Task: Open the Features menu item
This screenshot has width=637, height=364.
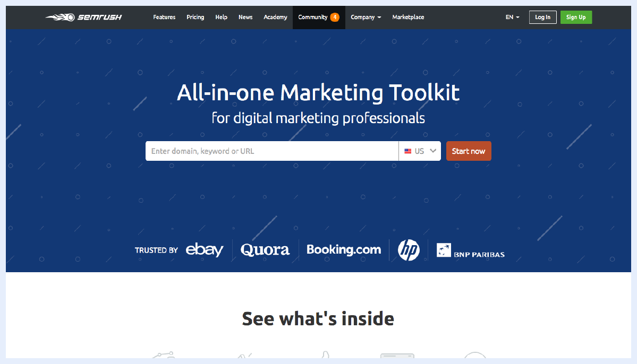Action: 164,17
